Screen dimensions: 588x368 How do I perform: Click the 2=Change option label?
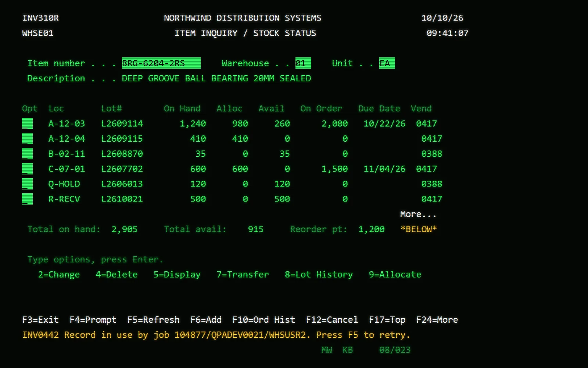click(x=59, y=275)
